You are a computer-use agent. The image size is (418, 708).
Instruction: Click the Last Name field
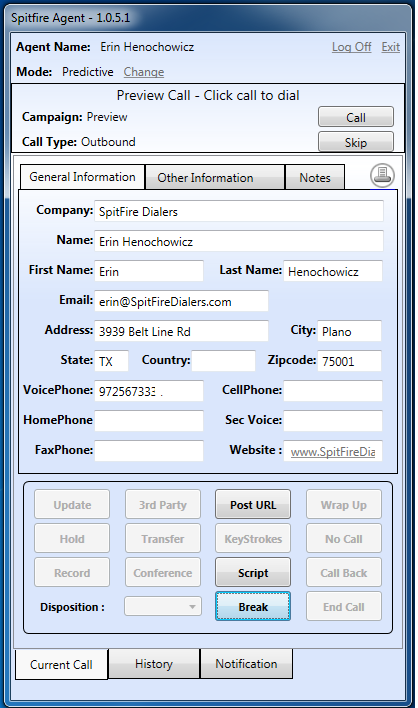(333, 271)
